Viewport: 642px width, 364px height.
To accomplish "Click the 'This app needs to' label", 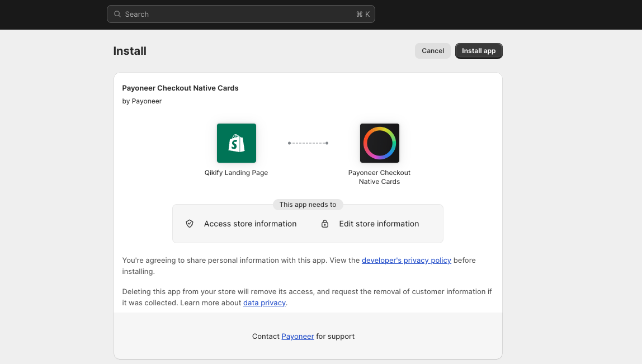I will [x=308, y=204].
